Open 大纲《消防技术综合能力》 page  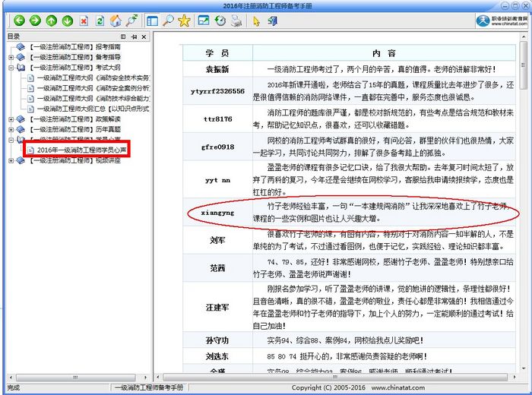(x=93, y=98)
